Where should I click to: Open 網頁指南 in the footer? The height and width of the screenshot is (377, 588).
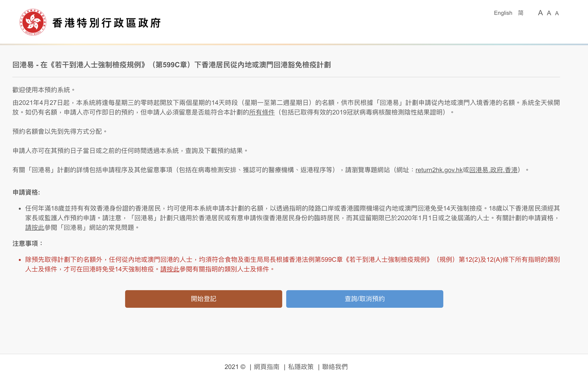266,367
